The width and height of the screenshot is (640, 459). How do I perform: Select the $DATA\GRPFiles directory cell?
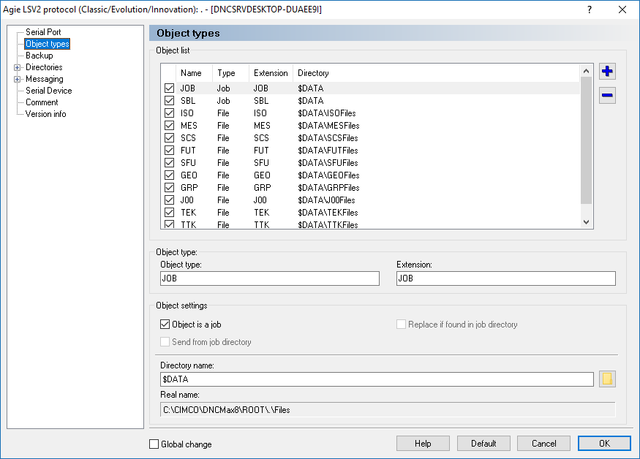point(328,188)
